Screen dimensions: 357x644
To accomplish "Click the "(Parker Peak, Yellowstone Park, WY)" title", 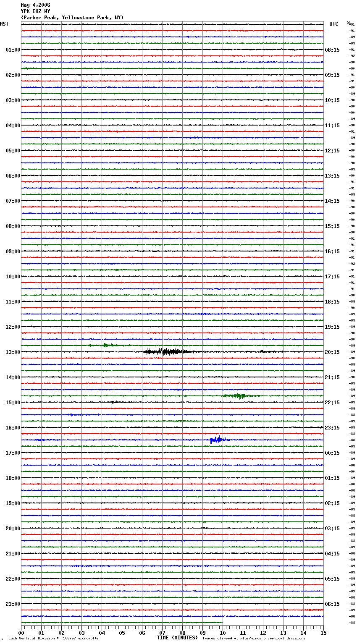I will [x=72, y=18].
